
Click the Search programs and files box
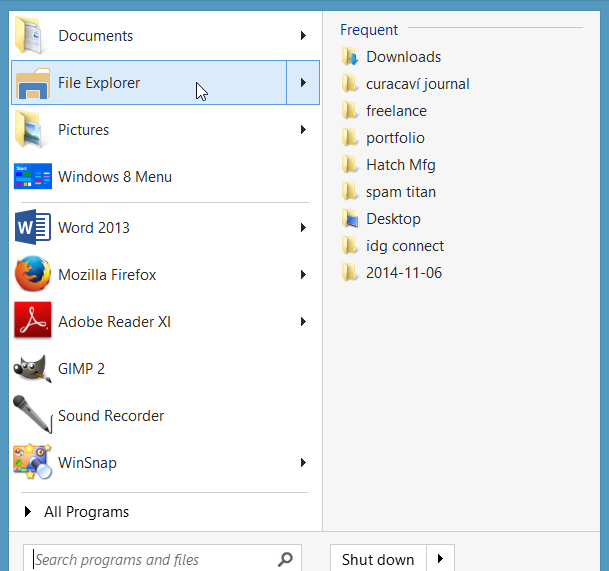(162, 559)
